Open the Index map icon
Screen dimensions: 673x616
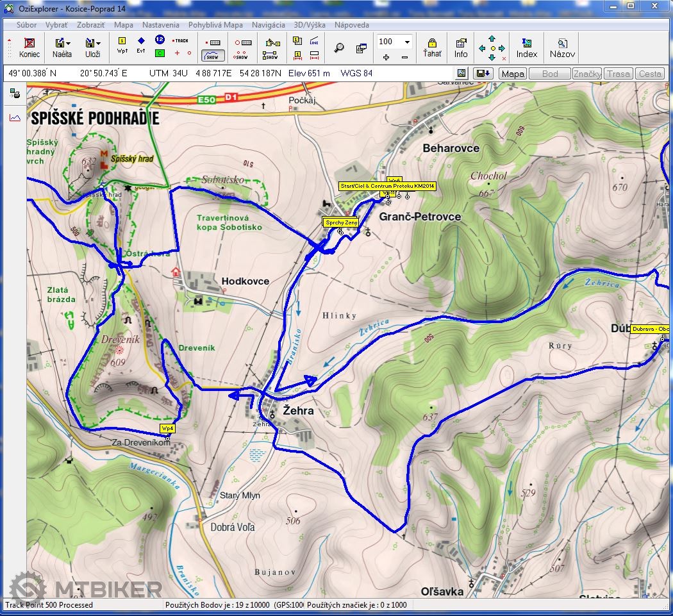point(526,47)
